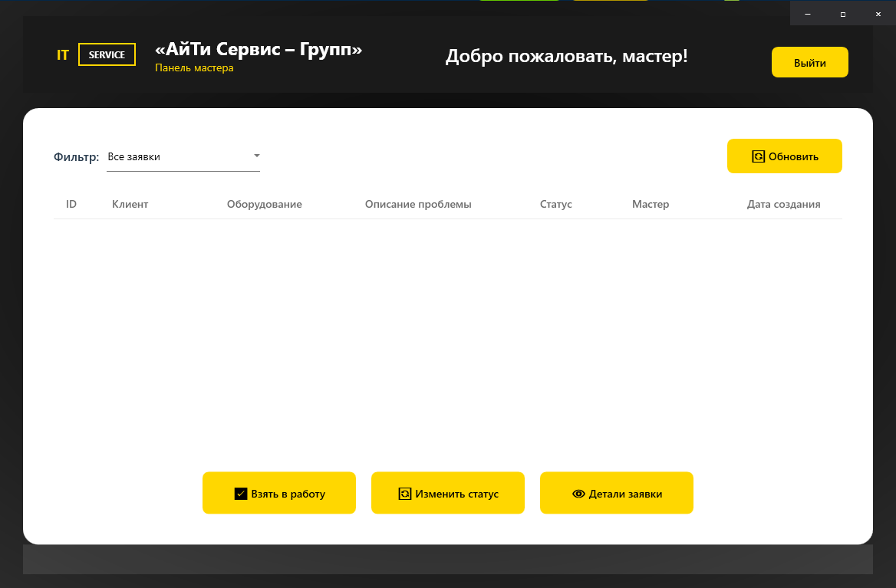This screenshot has width=896, height=588.
Task: Click the checkmark icon inside Взять в работу button
Action: point(240,493)
